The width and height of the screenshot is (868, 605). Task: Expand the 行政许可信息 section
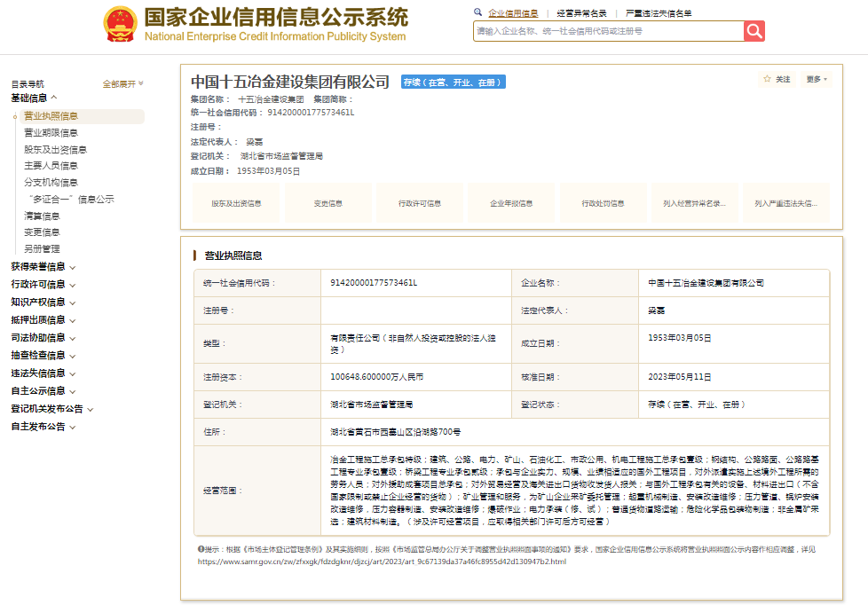[43, 284]
